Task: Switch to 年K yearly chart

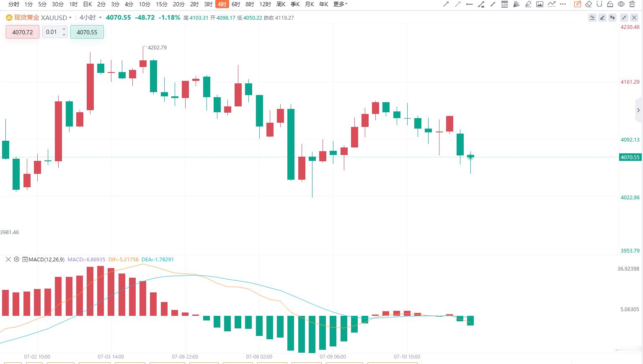Action: [x=323, y=4]
